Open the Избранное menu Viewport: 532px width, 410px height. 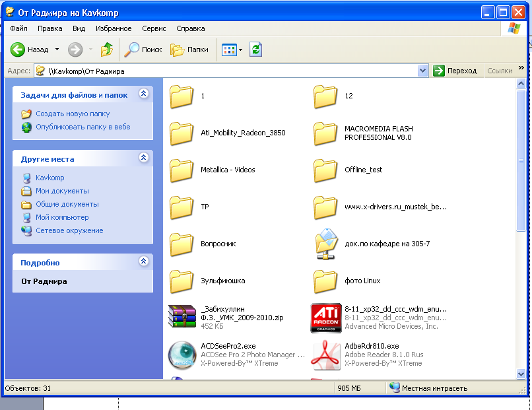click(114, 28)
